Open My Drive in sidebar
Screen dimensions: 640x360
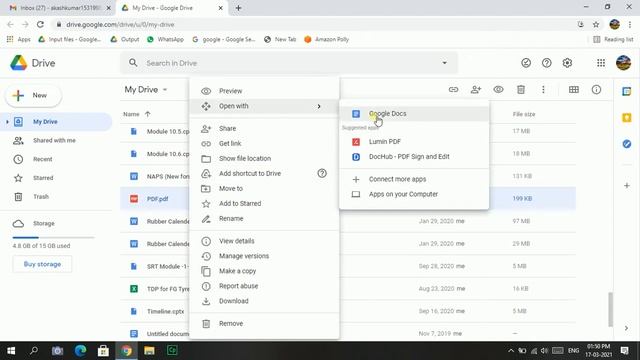click(x=56, y=122)
